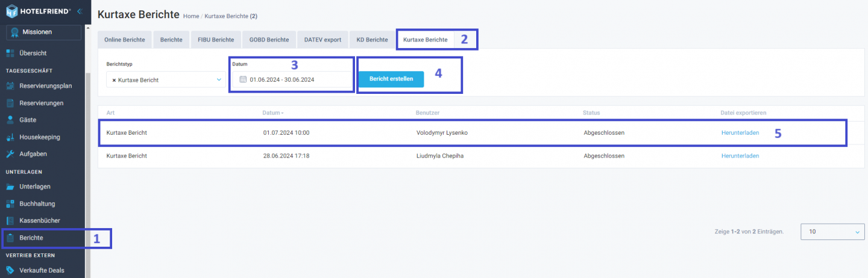This screenshot has width=868, height=278.
Task: Collapse sidebar with double chevron icon
Action: (x=80, y=11)
